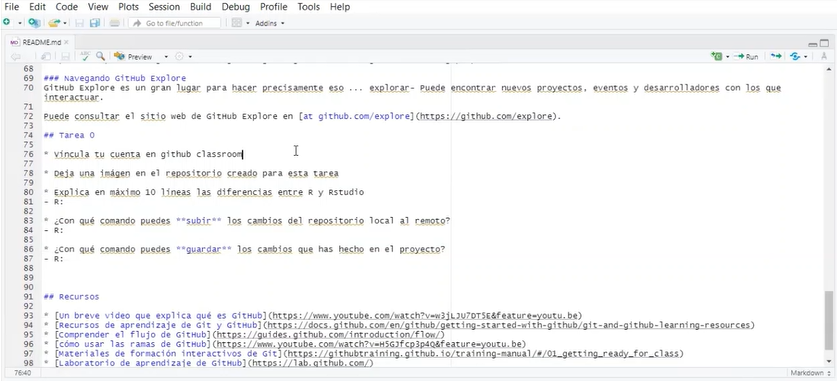This screenshot has width=837, height=381.
Task: Click 'Un breve video que explica' link text
Action: point(160,315)
